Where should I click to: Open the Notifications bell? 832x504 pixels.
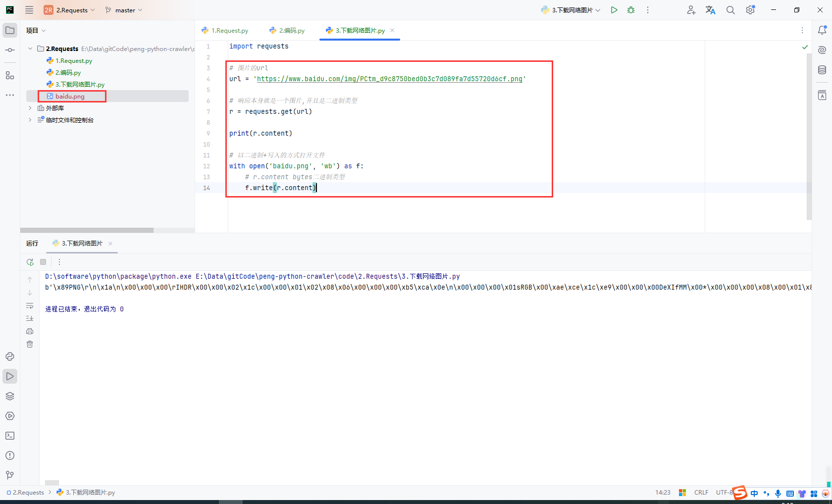click(822, 30)
